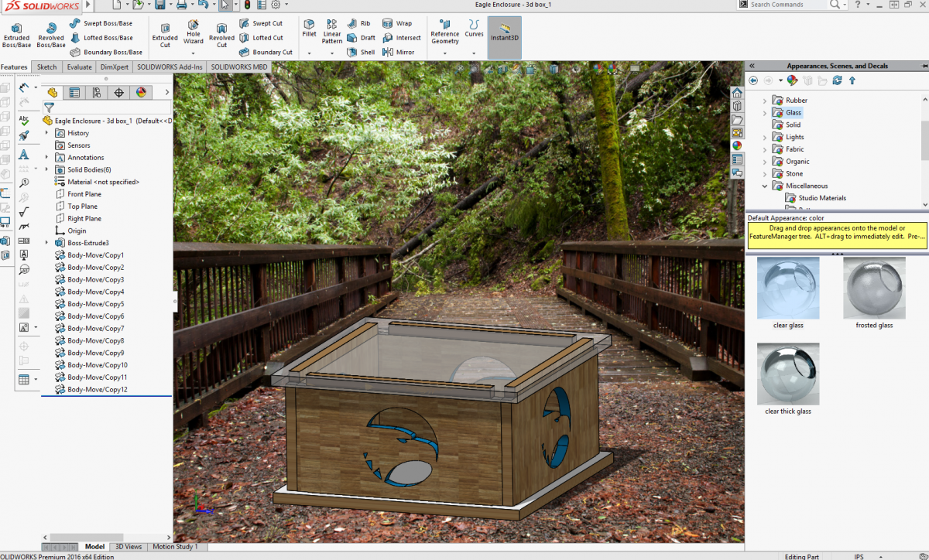The height and width of the screenshot is (560, 929).
Task: Select the clear thick glass thumbnail
Action: tap(788, 374)
